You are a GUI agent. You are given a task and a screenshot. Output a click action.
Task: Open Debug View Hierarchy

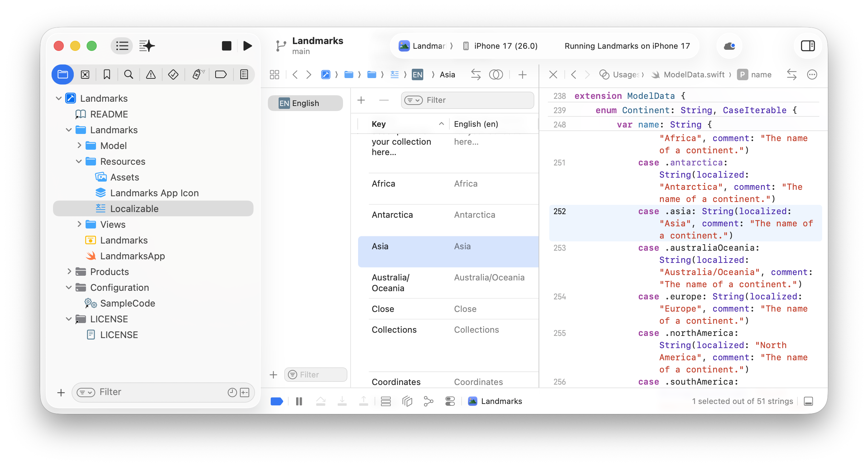pos(407,401)
